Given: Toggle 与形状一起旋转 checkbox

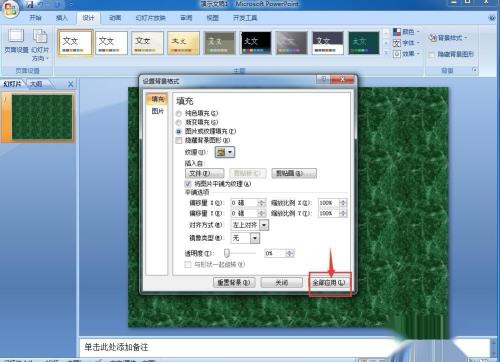Looking at the screenshot, I should coord(188,265).
